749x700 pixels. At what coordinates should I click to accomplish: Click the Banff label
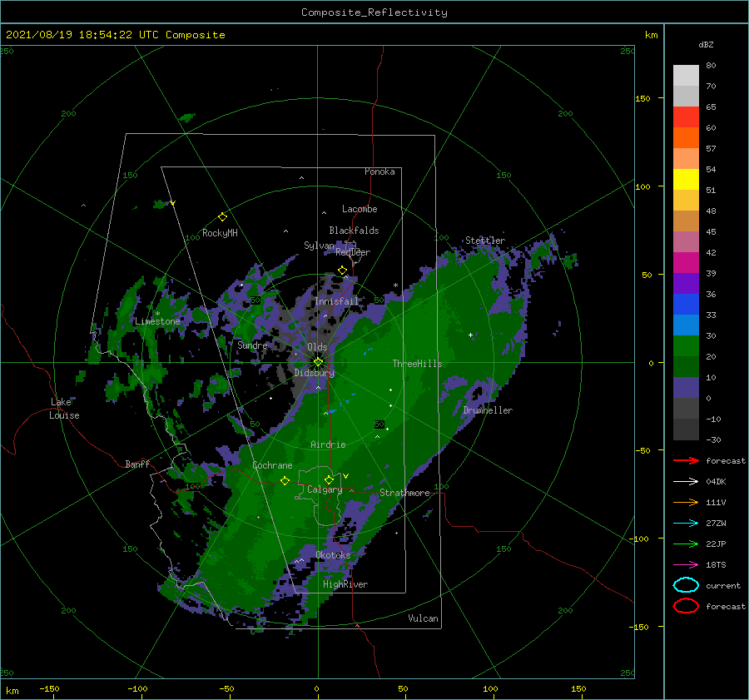[x=137, y=464]
